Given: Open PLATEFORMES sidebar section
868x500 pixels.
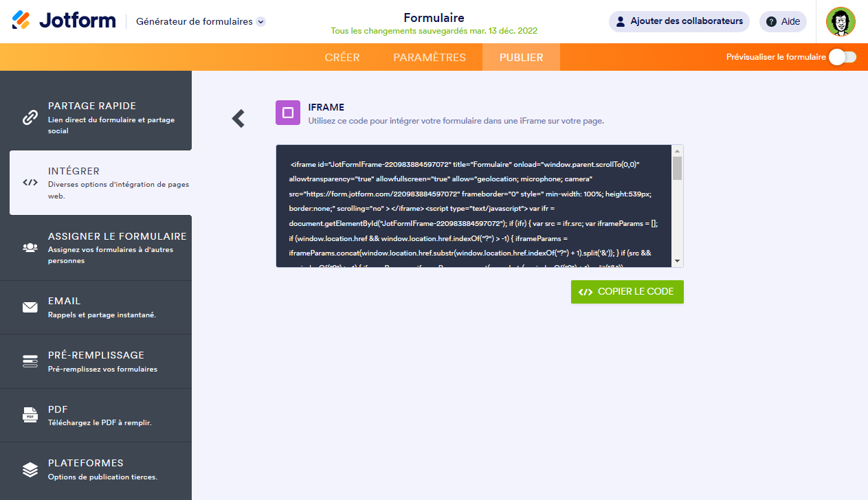Looking at the screenshot, I should [x=96, y=469].
